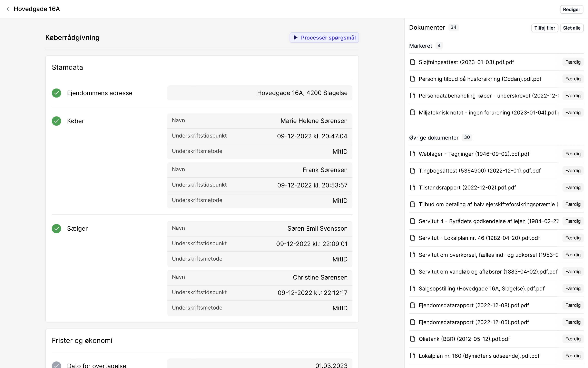The image size is (588, 368).
Task: Start Processér spørgsmål
Action: pos(324,37)
